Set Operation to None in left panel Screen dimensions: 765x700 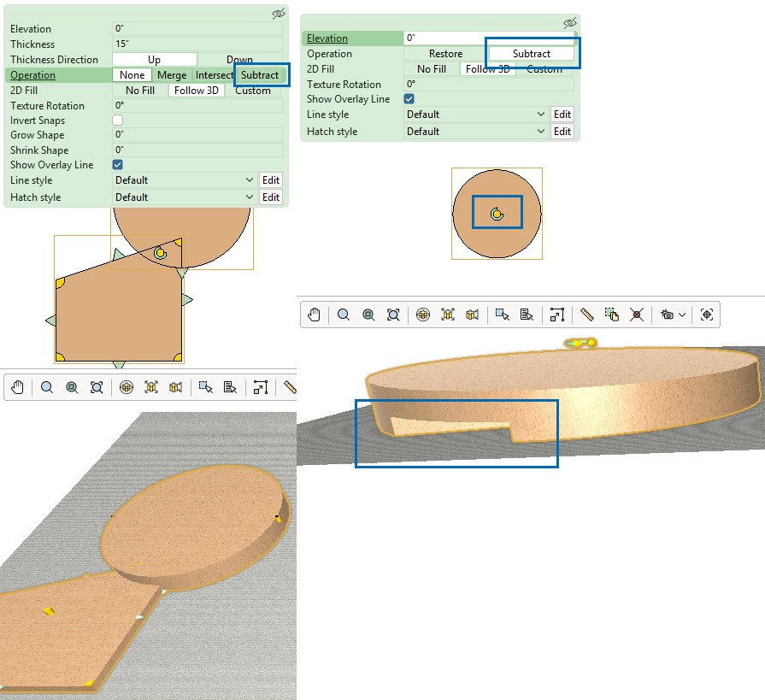pos(132,75)
